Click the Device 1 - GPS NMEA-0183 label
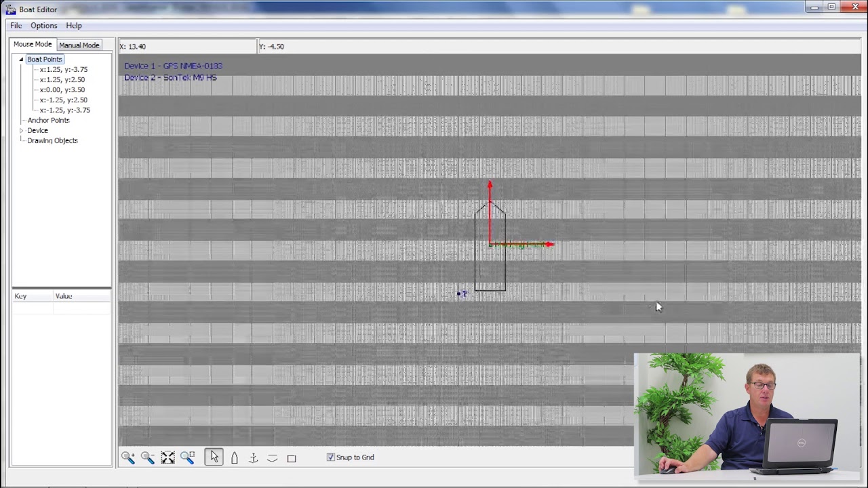868x488 pixels. click(173, 66)
